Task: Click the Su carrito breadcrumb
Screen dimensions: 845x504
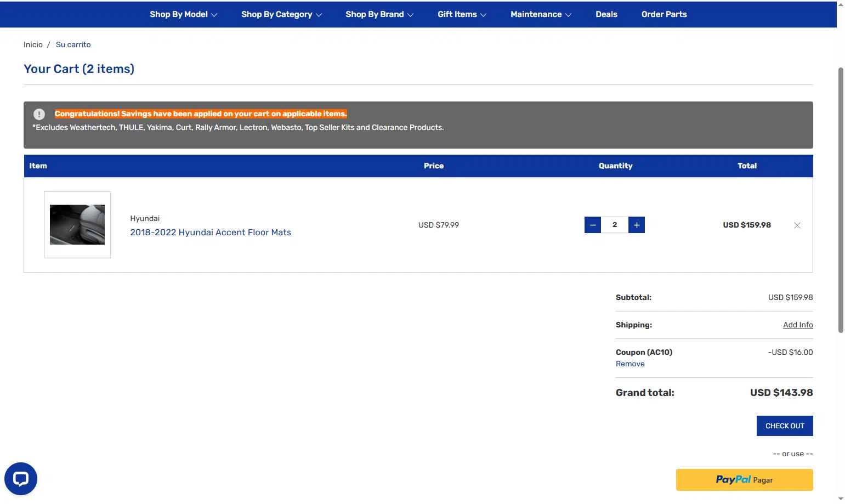Action: 73,44
